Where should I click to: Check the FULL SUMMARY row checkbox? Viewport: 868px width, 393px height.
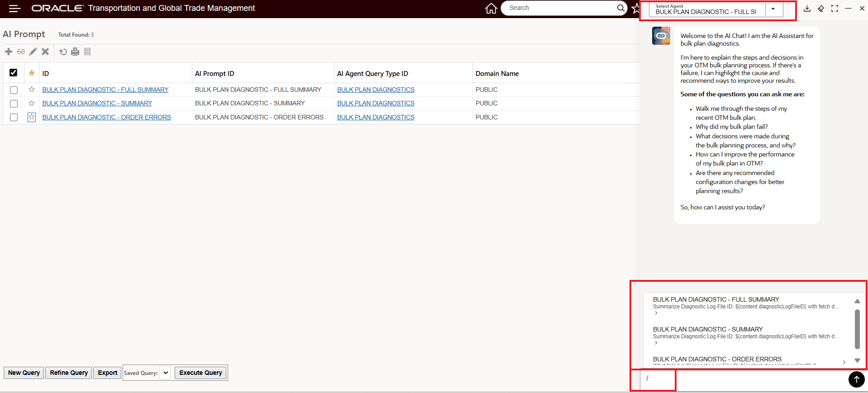click(x=14, y=90)
